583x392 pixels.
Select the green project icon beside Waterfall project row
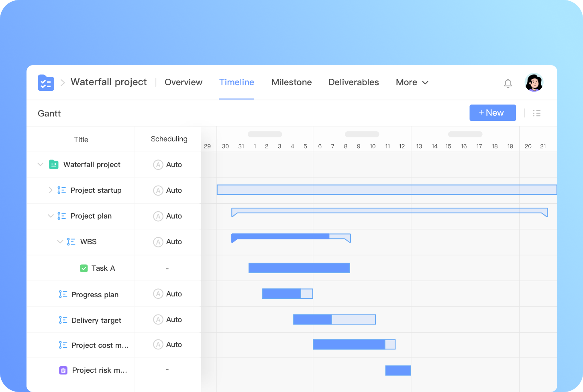click(x=54, y=164)
